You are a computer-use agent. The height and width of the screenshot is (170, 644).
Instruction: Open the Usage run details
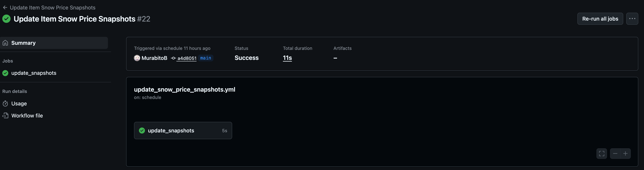[x=19, y=103]
